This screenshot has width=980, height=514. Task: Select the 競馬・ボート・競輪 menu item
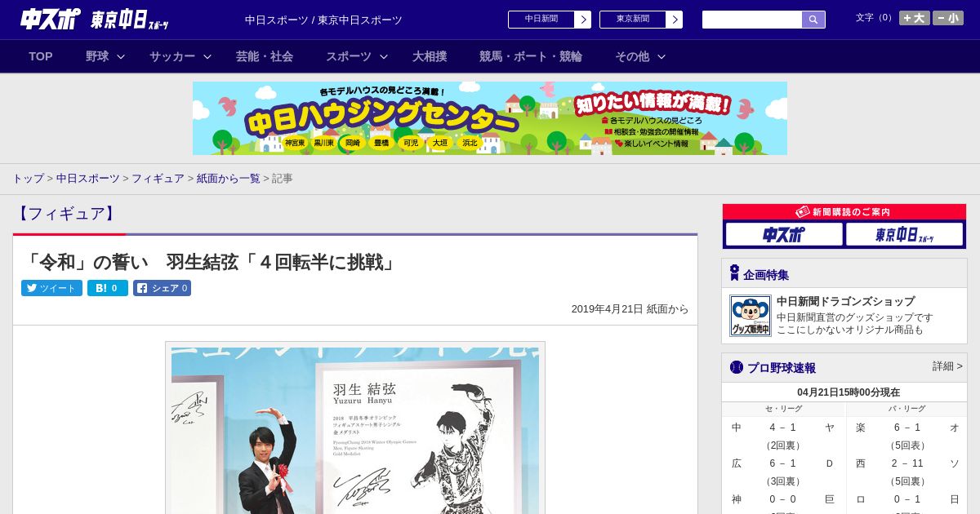[x=531, y=56]
